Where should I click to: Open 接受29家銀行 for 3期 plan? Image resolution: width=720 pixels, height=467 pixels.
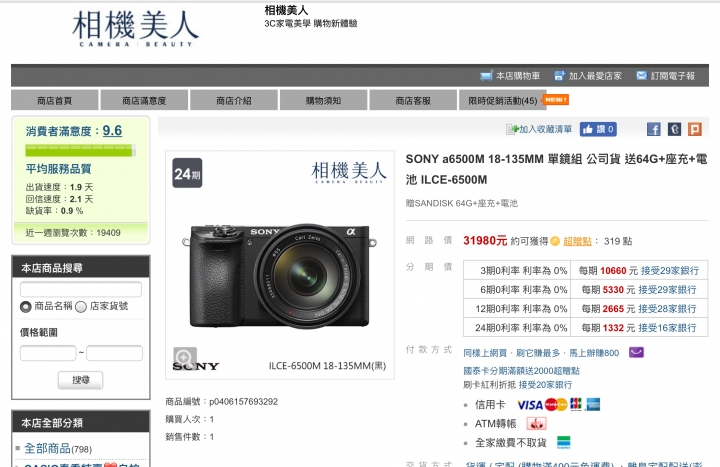670,271
